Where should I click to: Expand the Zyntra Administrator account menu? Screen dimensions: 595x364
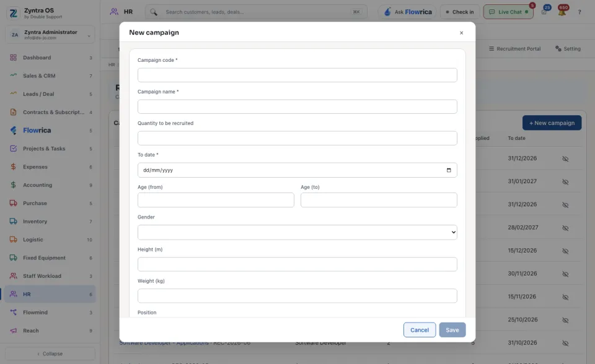click(50, 35)
